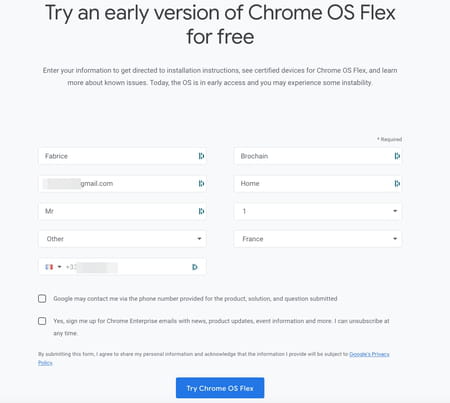Tick the Chrome Enterprise emails sign-up checkbox
This screenshot has width=450, height=403.
pyautogui.click(x=42, y=321)
